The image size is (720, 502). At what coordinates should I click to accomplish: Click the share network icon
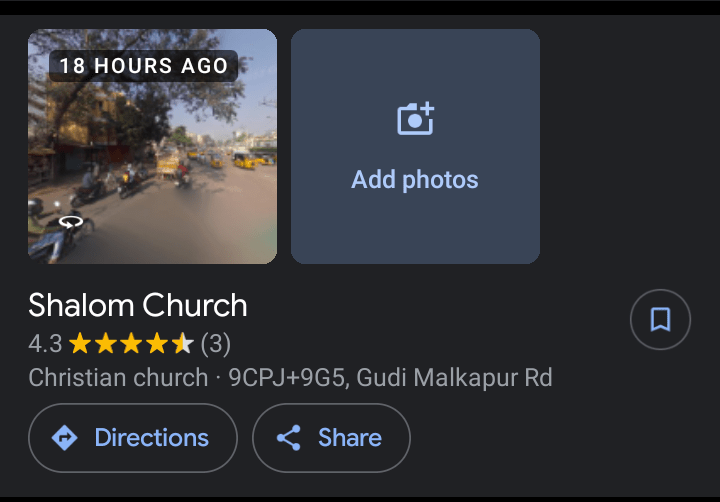[289, 438]
